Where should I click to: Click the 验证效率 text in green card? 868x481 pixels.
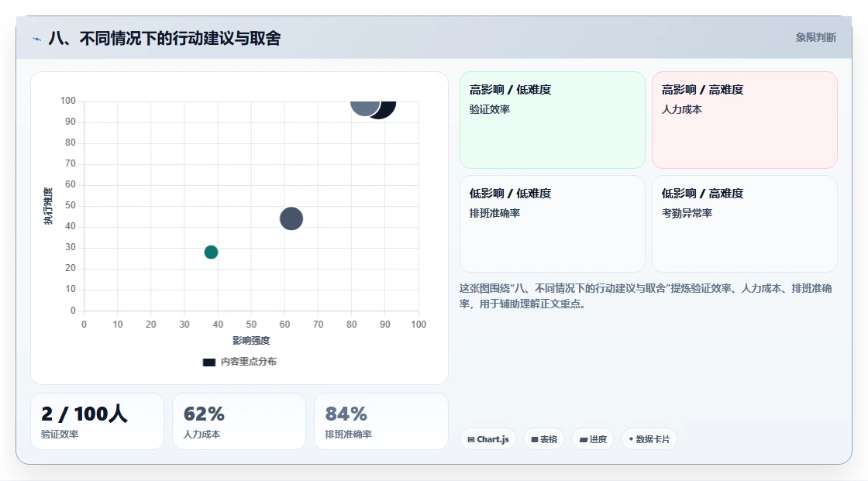pyautogui.click(x=489, y=109)
